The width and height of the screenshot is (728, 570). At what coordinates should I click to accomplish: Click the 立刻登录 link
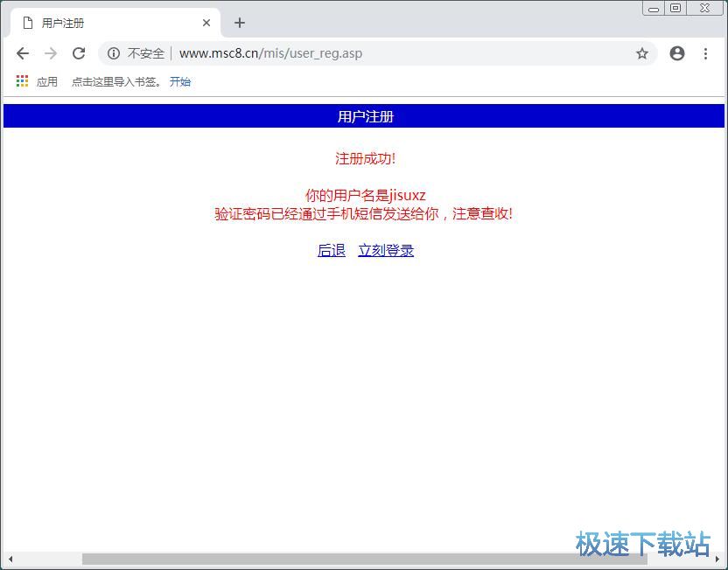(x=386, y=250)
